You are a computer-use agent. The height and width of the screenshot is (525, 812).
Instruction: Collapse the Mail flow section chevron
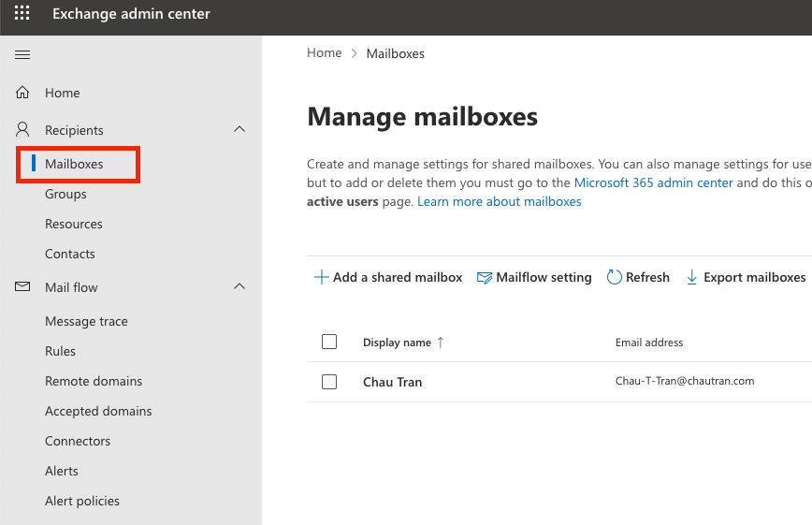(239, 286)
